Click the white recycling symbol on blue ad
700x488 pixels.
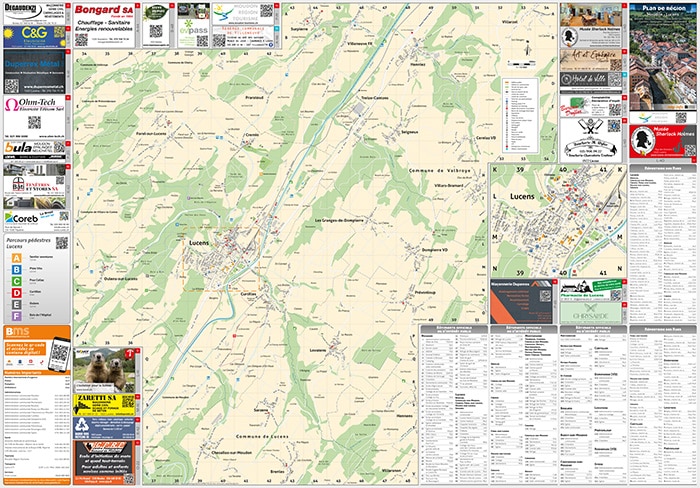pos(82,425)
